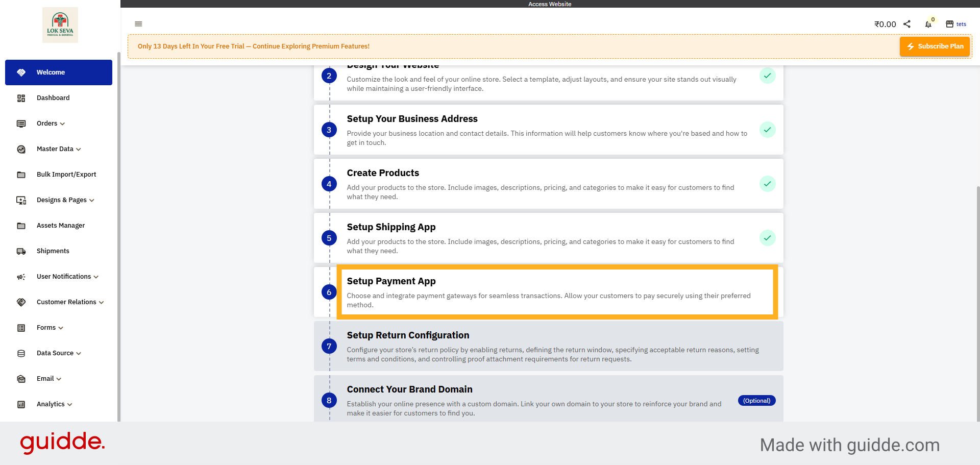980x465 pixels.
Task: Click checkmark on Setup Shipping App
Action: (767, 238)
